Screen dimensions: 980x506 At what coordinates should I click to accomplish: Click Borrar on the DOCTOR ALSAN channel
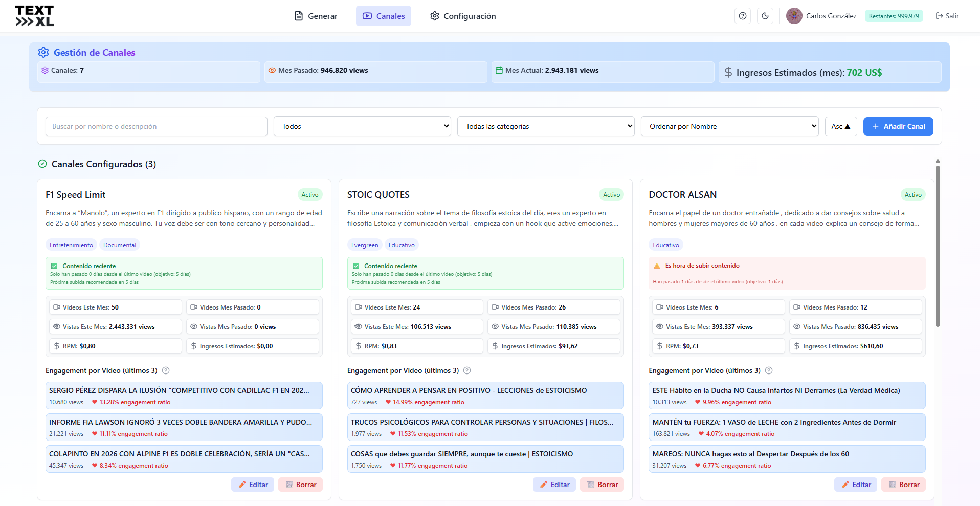[x=903, y=485]
